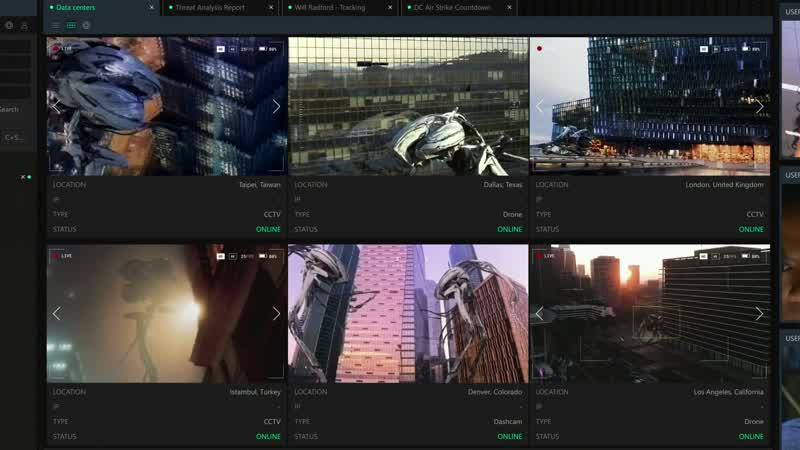The image size is (800, 450).
Task: Click small square overlay icon on Taipei feed
Action: coord(233,49)
